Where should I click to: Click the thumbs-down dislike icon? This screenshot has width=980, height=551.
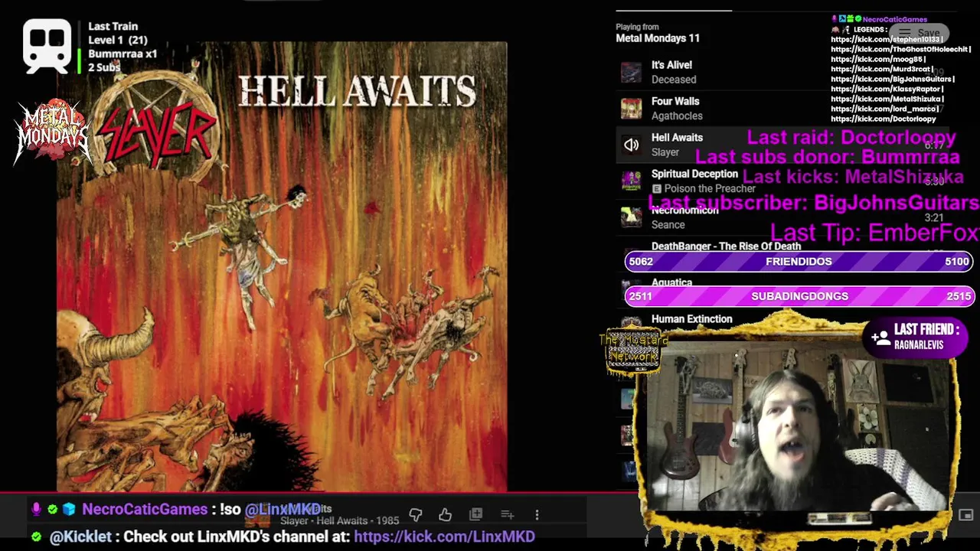tap(415, 515)
